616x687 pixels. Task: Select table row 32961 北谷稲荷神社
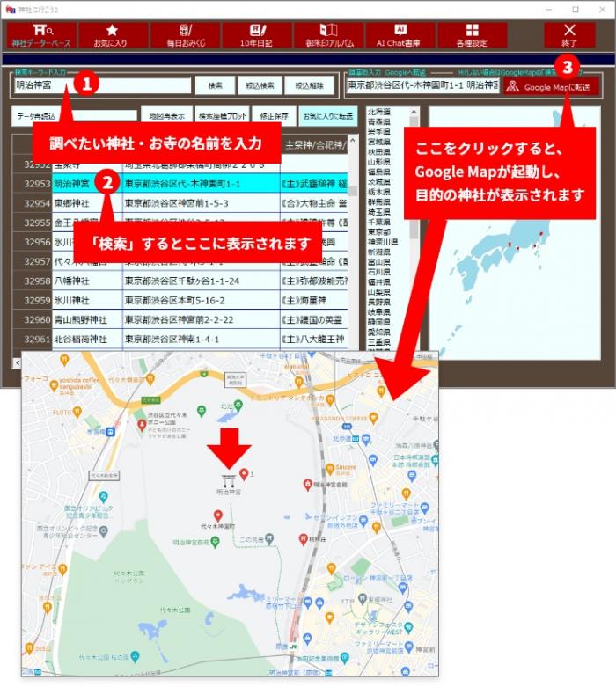click(x=180, y=339)
